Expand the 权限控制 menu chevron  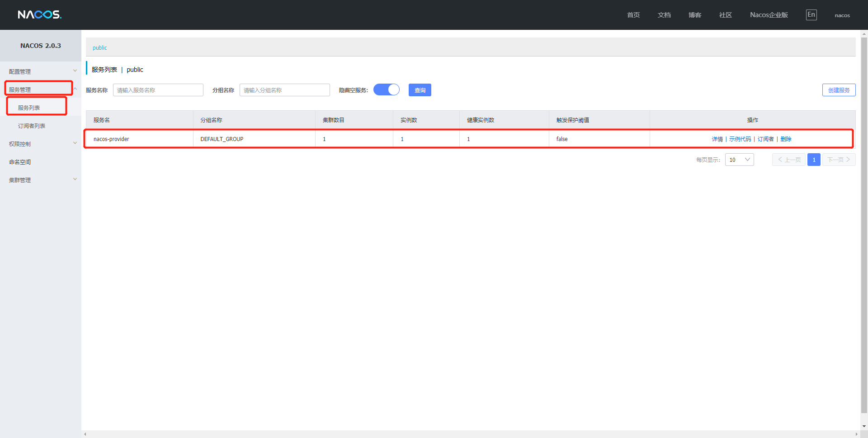point(75,143)
